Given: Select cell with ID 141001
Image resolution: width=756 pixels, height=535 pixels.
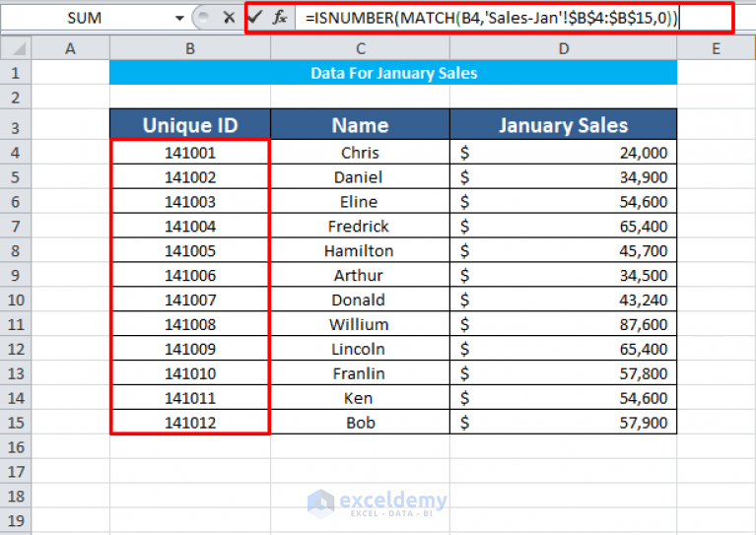Looking at the screenshot, I should [190, 153].
